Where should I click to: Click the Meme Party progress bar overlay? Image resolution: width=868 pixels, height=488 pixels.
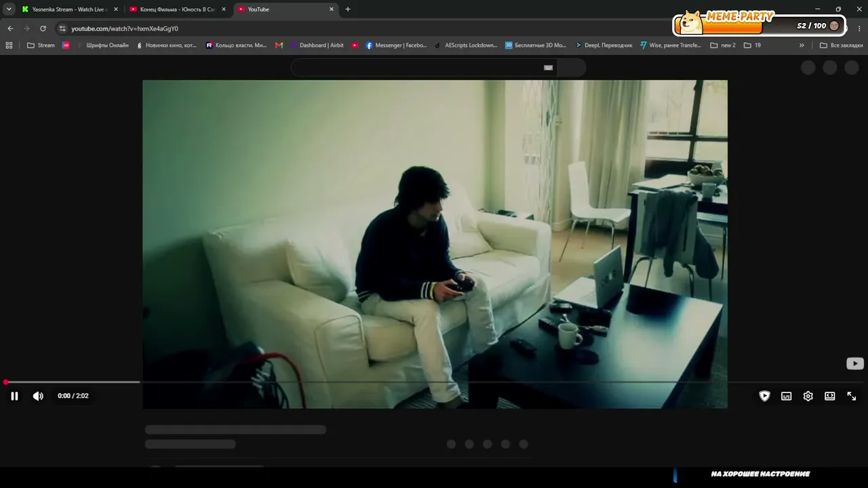pyautogui.click(x=759, y=25)
